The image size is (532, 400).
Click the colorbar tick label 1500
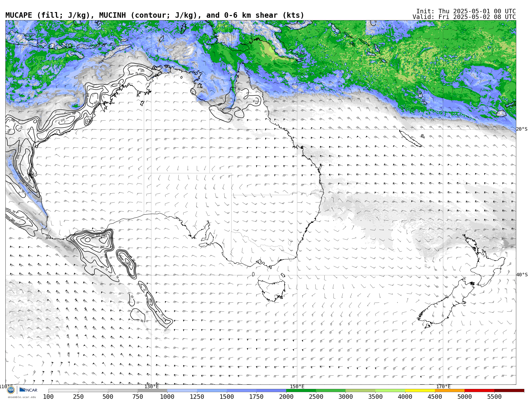[227, 397]
